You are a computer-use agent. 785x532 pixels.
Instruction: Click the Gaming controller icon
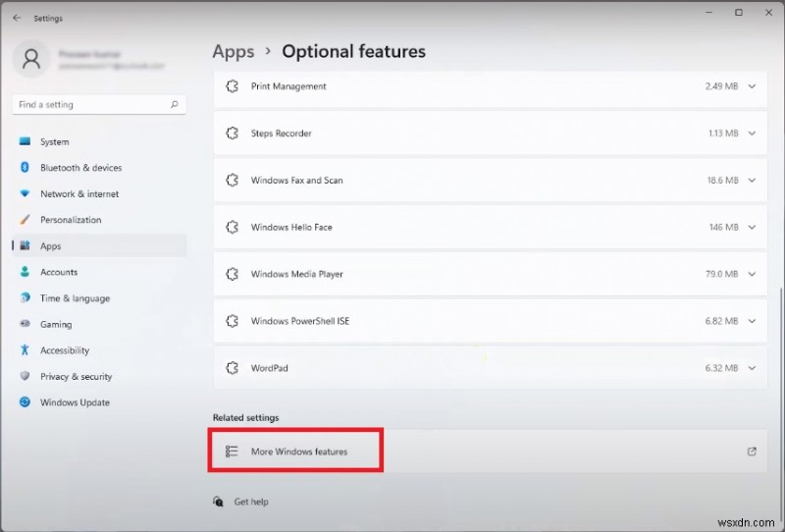click(x=25, y=325)
